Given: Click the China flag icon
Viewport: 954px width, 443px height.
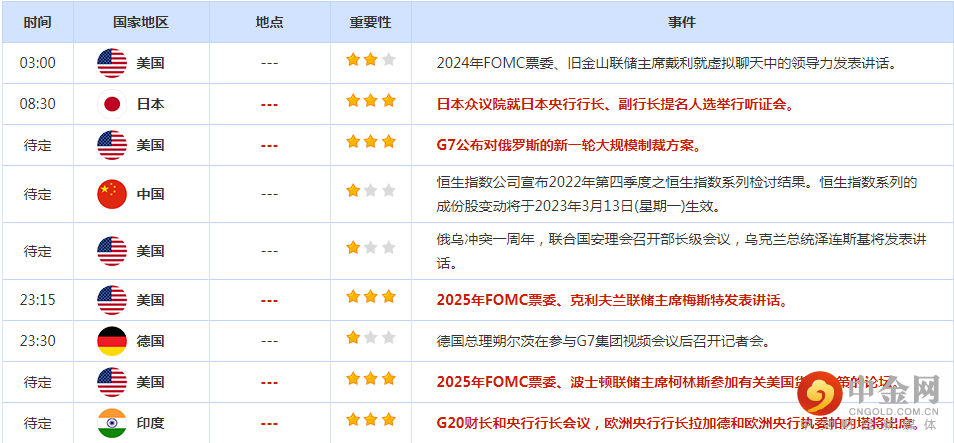Looking at the screenshot, I should pos(112,194).
